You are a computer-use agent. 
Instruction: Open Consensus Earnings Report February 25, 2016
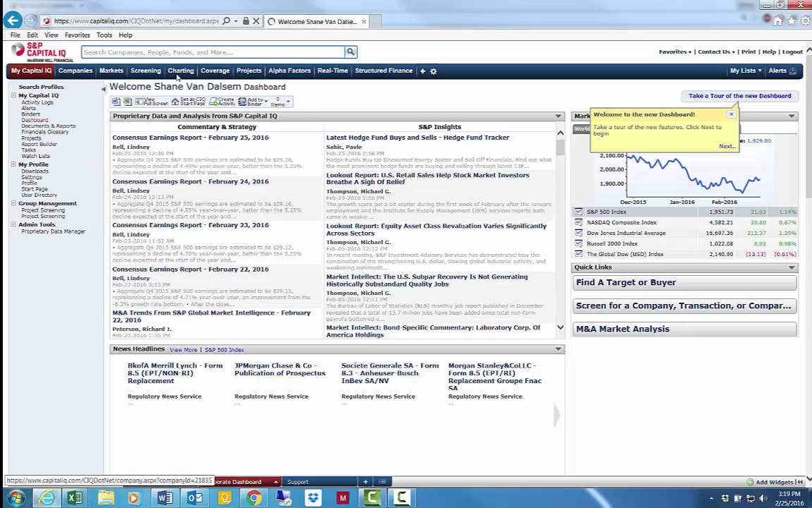pyautogui.click(x=190, y=138)
